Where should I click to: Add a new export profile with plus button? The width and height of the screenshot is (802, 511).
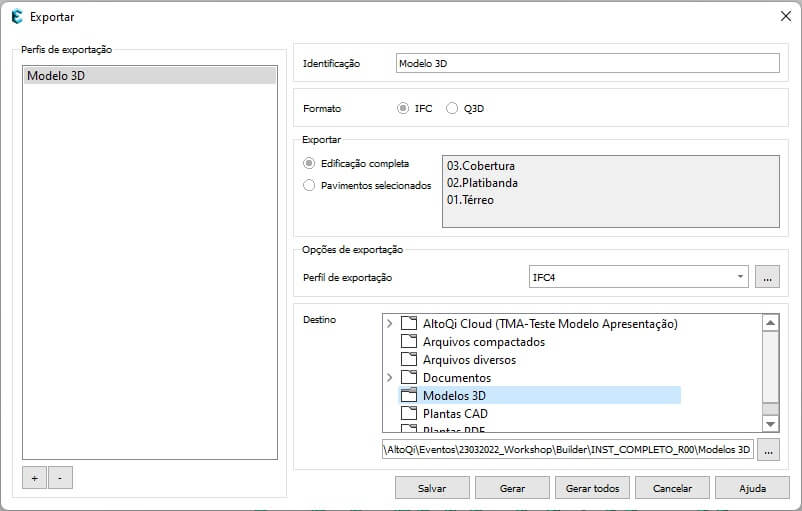click(34, 478)
